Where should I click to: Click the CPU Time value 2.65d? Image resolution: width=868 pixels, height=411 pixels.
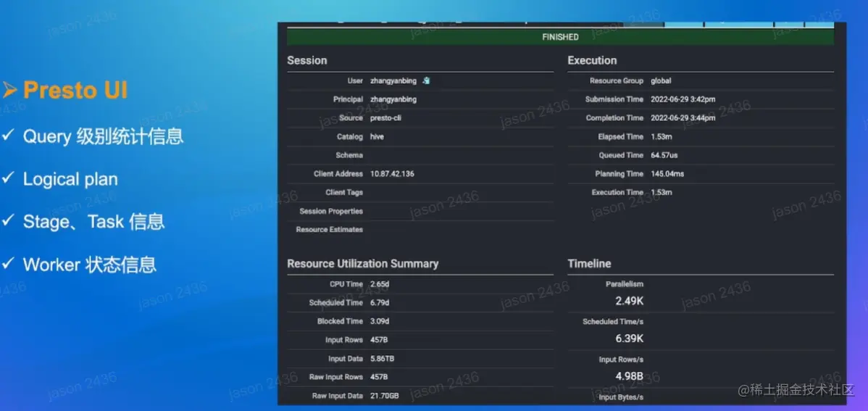pos(380,284)
